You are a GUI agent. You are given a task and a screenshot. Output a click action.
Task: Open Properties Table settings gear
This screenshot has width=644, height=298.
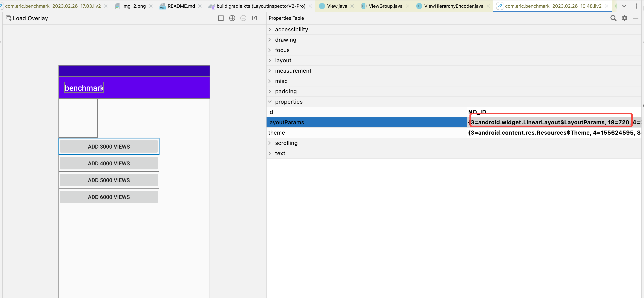pyautogui.click(x=624, y=18)
